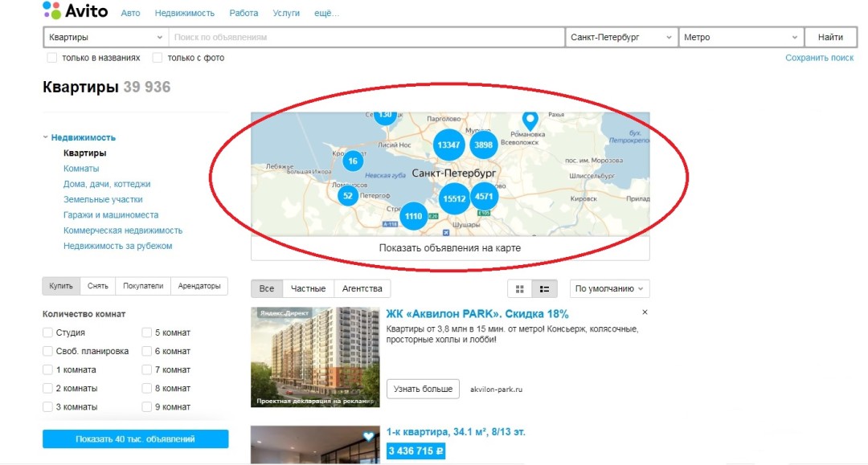Click the 15512 map cluster marker
This screenshot has width=868, height=465.
(454, 198)
